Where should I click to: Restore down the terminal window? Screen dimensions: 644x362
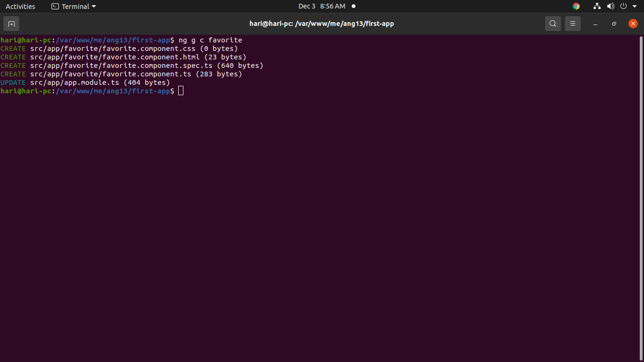coord(614,24)
